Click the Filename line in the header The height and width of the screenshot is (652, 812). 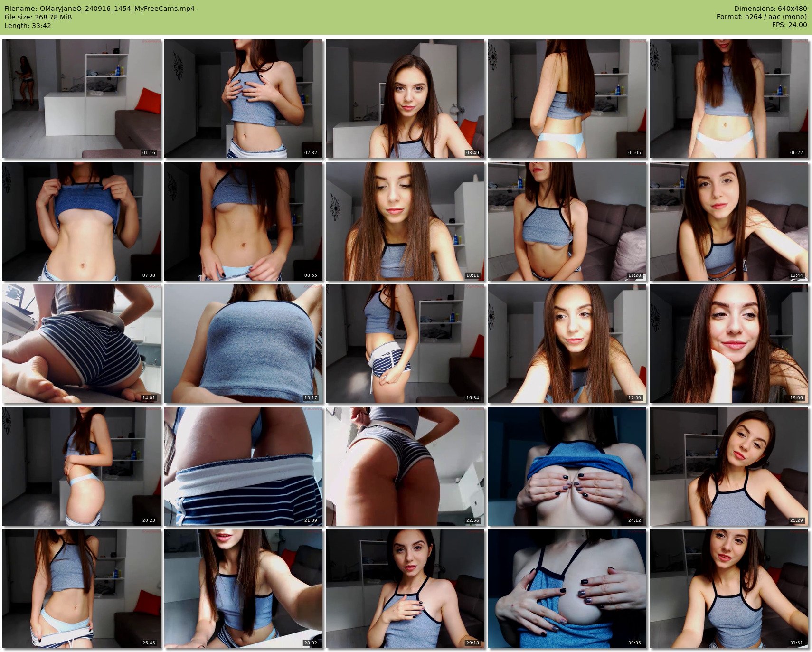99,9
